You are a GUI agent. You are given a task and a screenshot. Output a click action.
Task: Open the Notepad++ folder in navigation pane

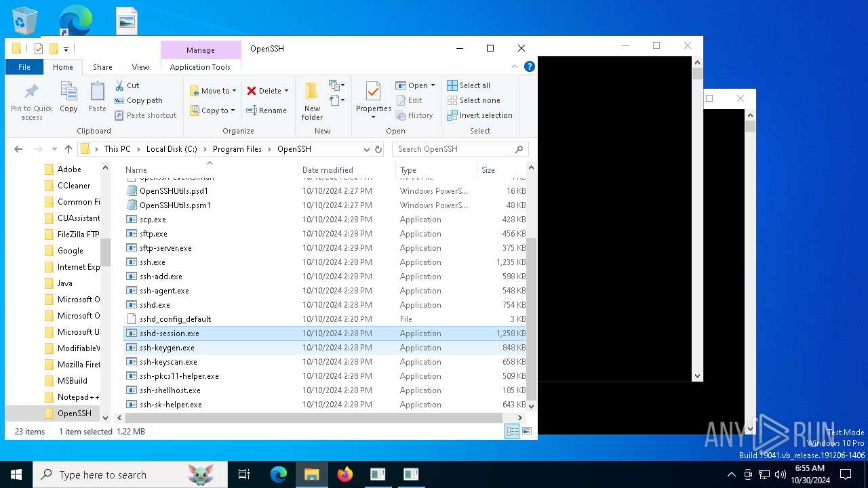[x=71, y=397]
